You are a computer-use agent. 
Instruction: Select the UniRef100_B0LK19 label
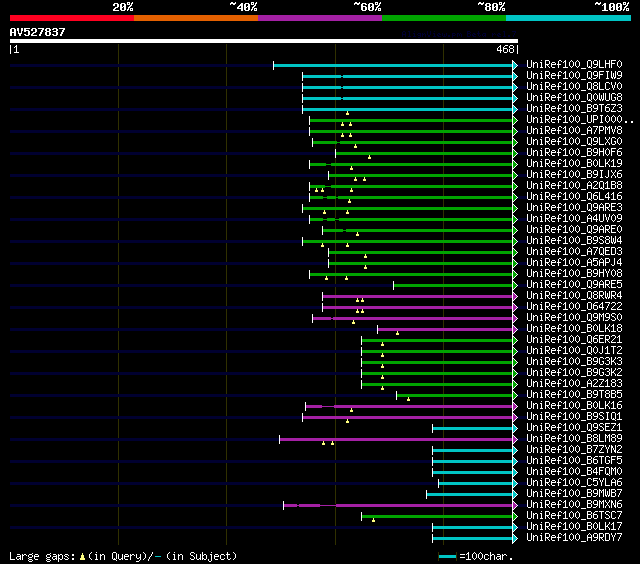pyautogui.click(x=574, y=164)
